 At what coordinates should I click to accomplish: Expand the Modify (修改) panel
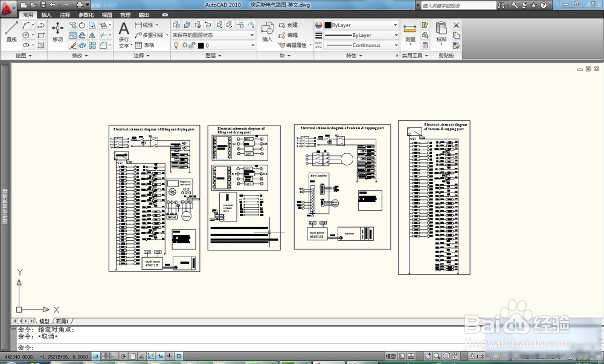click(x=80, y=56)
